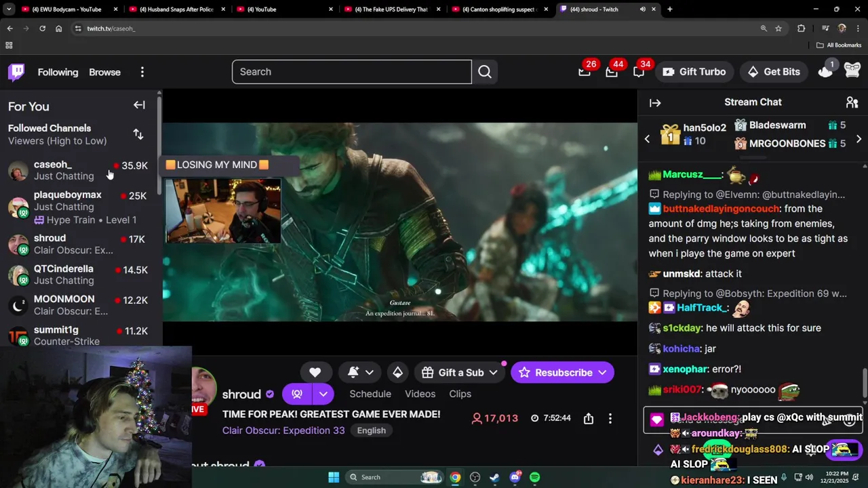Click the bits cheer icon button
Viewport: 868px width, 488px height.
[x=398, y=372]
